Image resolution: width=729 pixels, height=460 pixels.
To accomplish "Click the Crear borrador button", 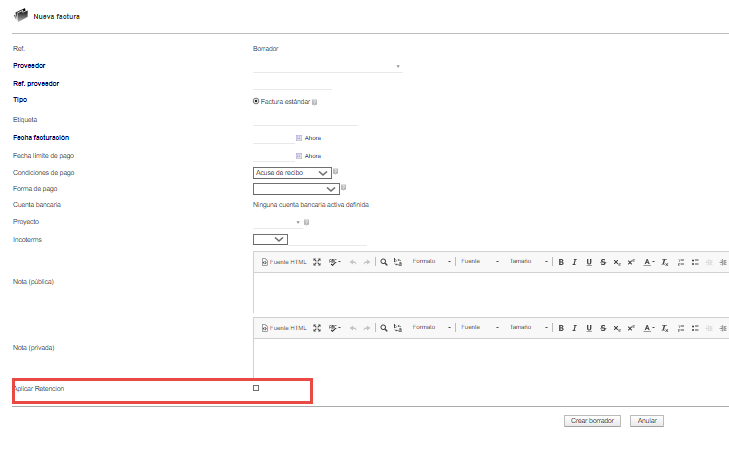I will point(592,420).
